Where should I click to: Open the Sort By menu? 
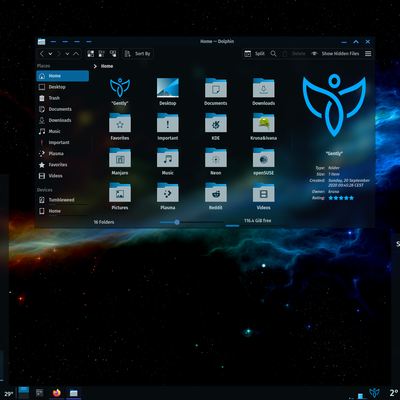tap(138, 54)
